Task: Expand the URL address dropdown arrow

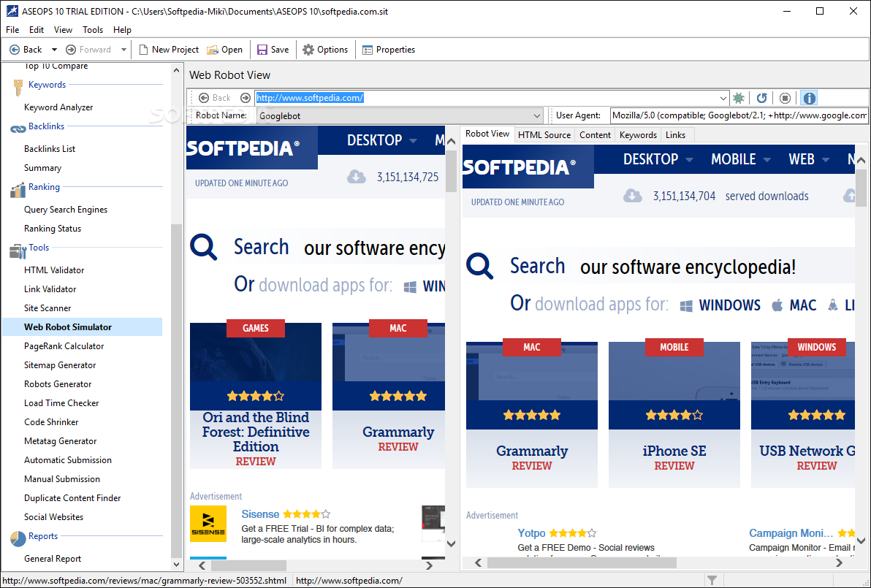Action: point(723,99)
